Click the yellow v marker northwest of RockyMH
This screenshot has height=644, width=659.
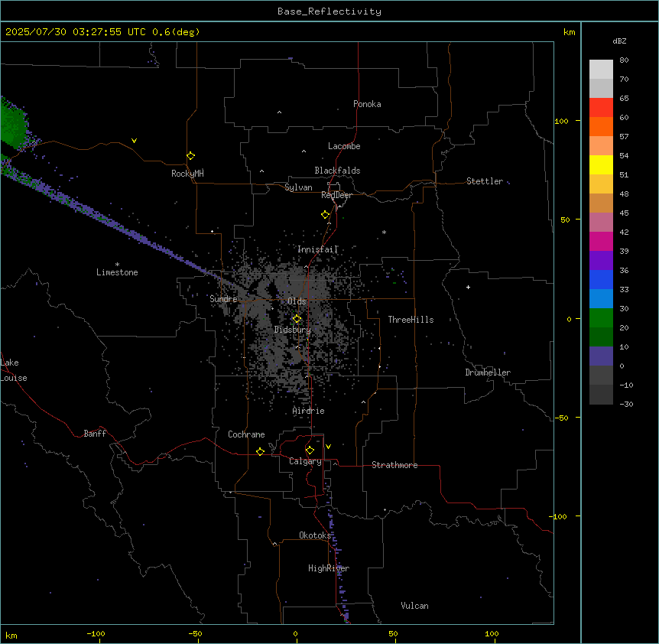pos(134,141)
